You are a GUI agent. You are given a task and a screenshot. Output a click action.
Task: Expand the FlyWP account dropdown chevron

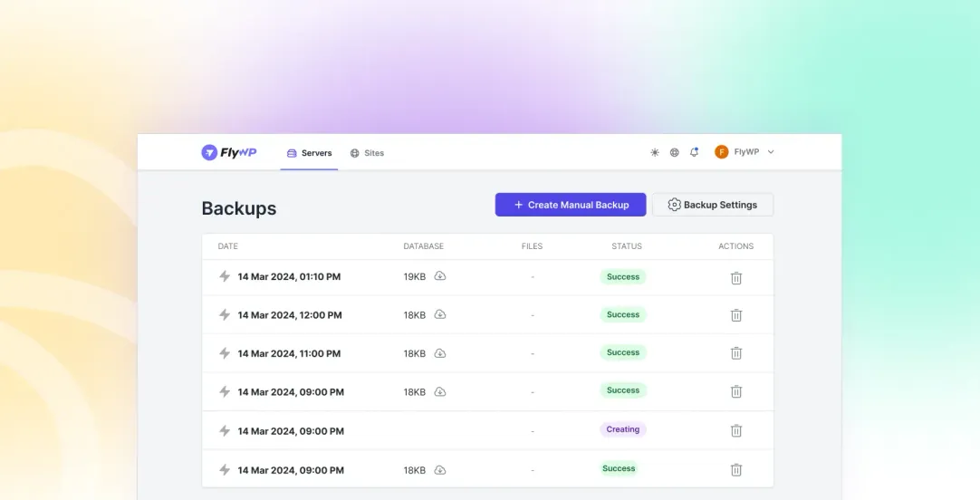(x=771, y=152)
